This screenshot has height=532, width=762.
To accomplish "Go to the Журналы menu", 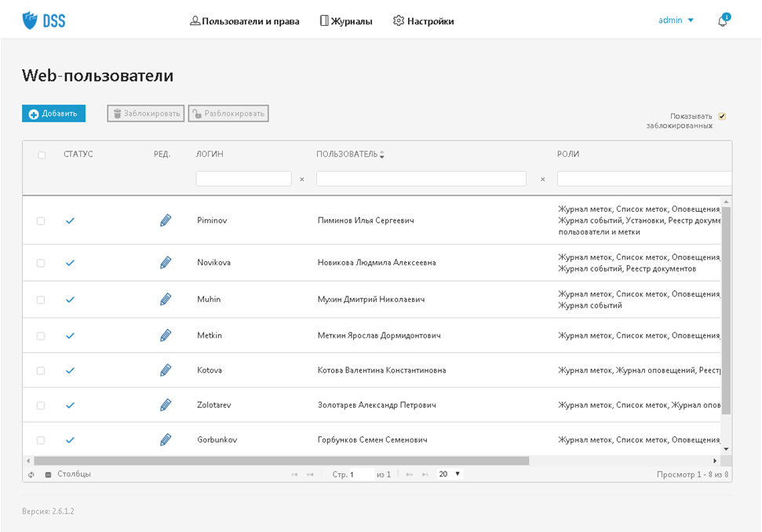I will pos(346,21).
